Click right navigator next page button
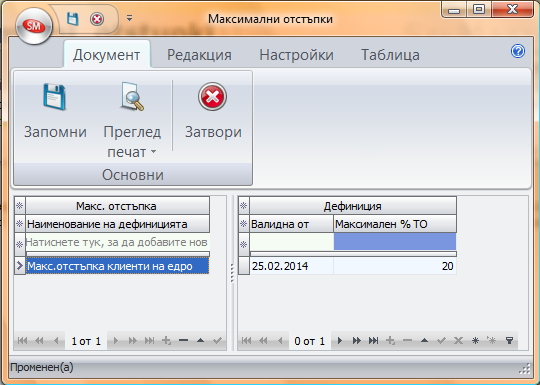 356,341
